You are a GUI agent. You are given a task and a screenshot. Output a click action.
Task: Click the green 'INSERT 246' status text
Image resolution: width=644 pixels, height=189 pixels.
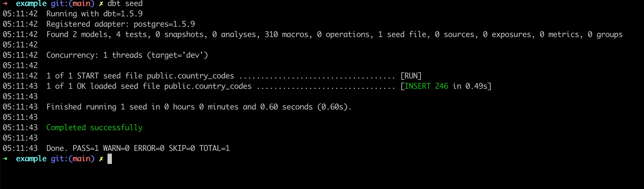426,86
